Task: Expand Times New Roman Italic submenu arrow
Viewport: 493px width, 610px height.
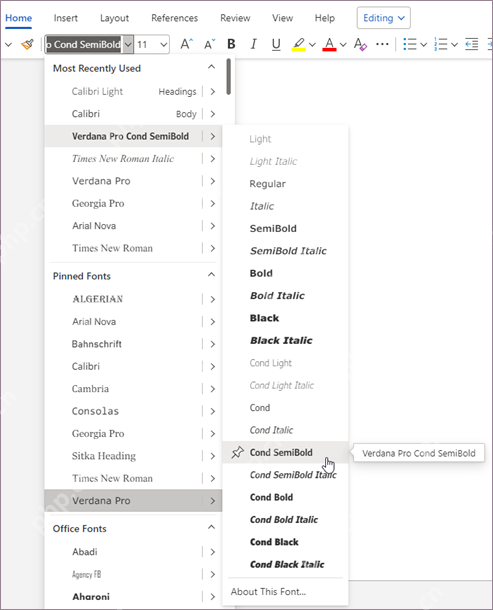Action: tap(212, 159)
